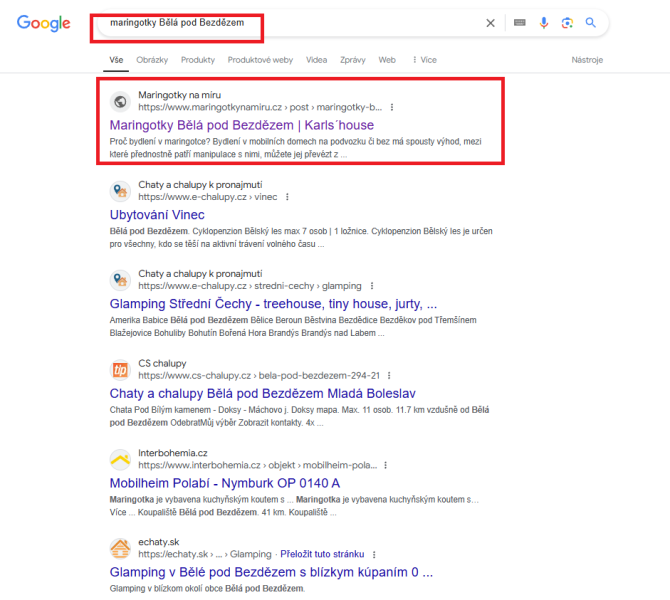670x600 pixels.
Task: Click the Interbohemia.cz house favicon
Action: pos(120,459)
